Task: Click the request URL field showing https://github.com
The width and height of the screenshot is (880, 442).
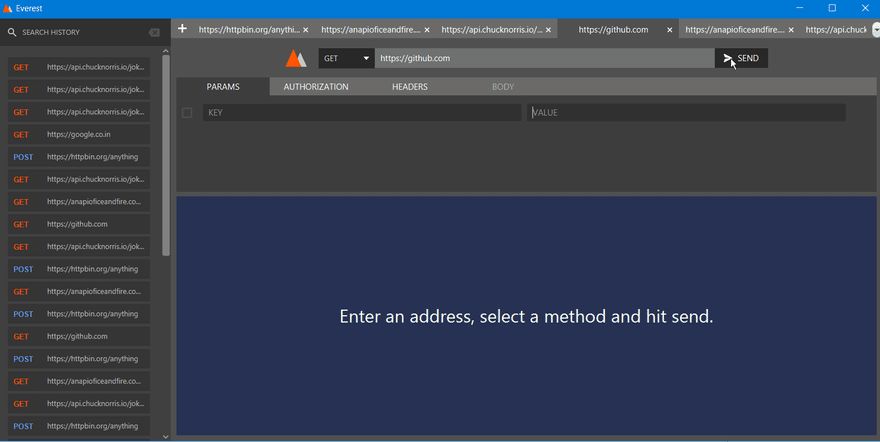Action: 544,58
